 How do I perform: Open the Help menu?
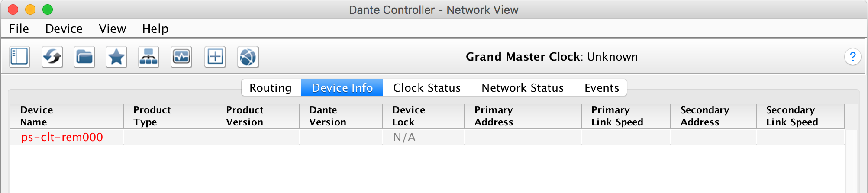(155, 29)
